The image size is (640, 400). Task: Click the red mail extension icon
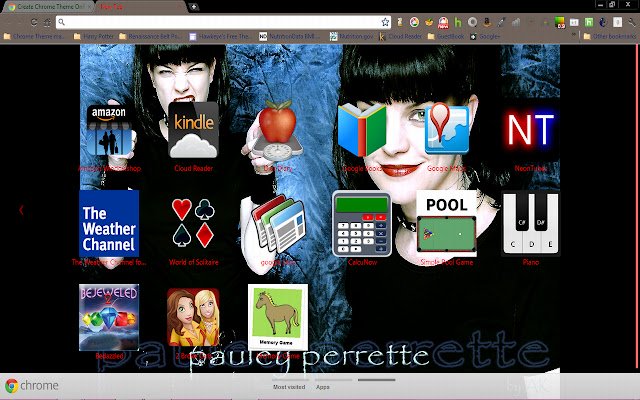pos(443,22)
